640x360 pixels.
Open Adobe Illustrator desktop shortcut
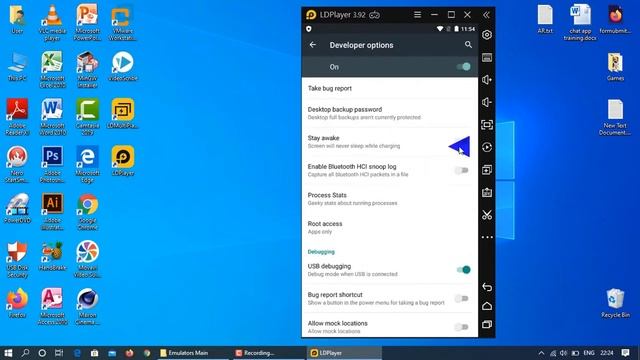[x=52, y=211]
